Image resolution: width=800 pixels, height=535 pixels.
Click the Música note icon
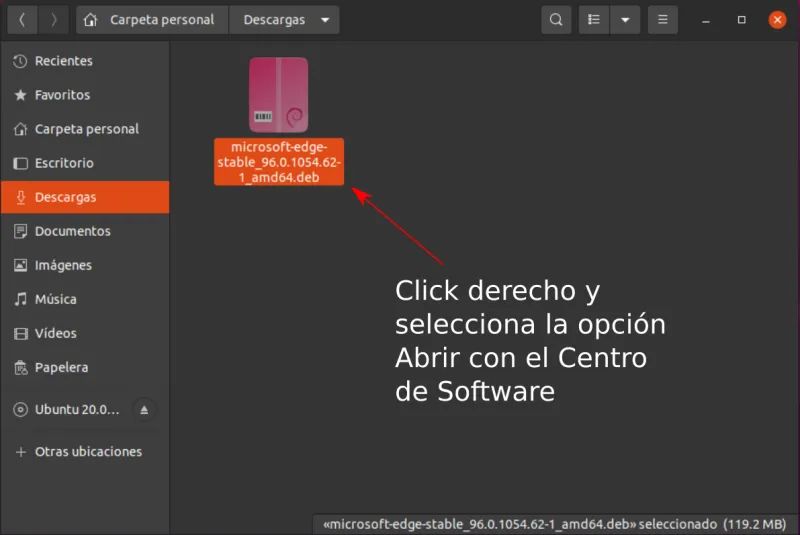click(20, 299)
